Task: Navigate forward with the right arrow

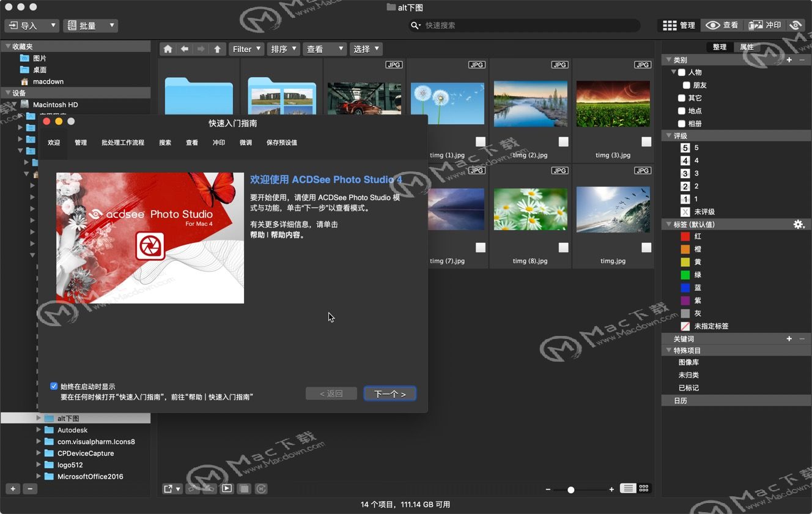Action: (x=201, y=49)
